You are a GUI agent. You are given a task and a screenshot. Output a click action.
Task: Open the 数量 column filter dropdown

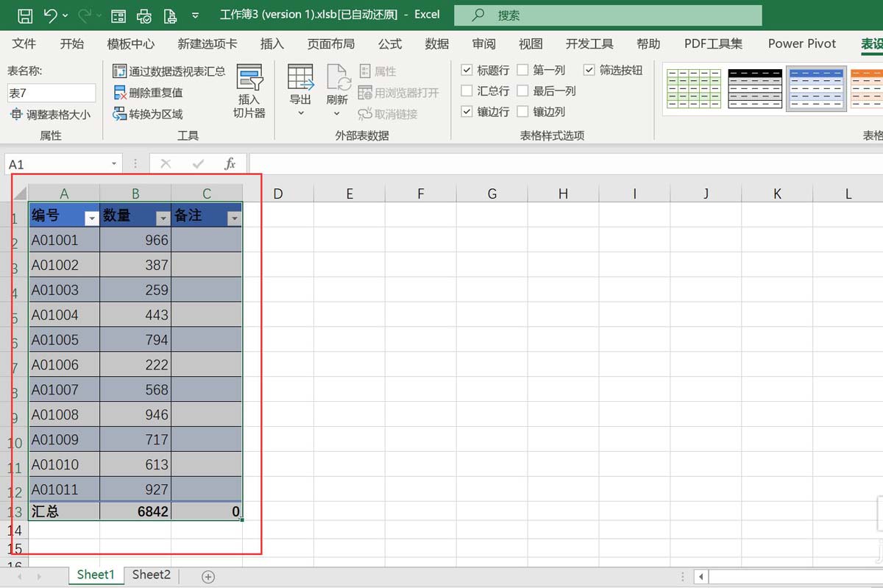coord(162,218)
